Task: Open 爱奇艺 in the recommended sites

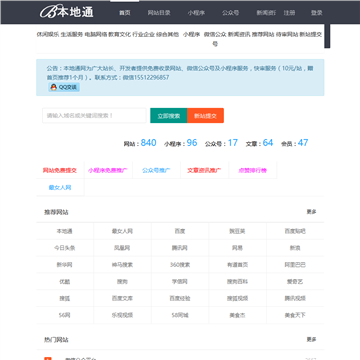Action: (x=295, y=282)
